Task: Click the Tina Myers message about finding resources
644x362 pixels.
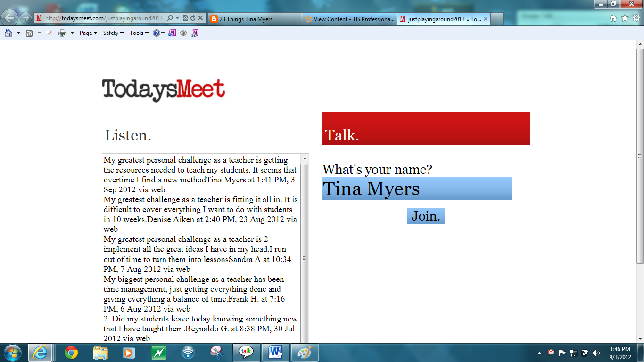Action: [200, 175]
